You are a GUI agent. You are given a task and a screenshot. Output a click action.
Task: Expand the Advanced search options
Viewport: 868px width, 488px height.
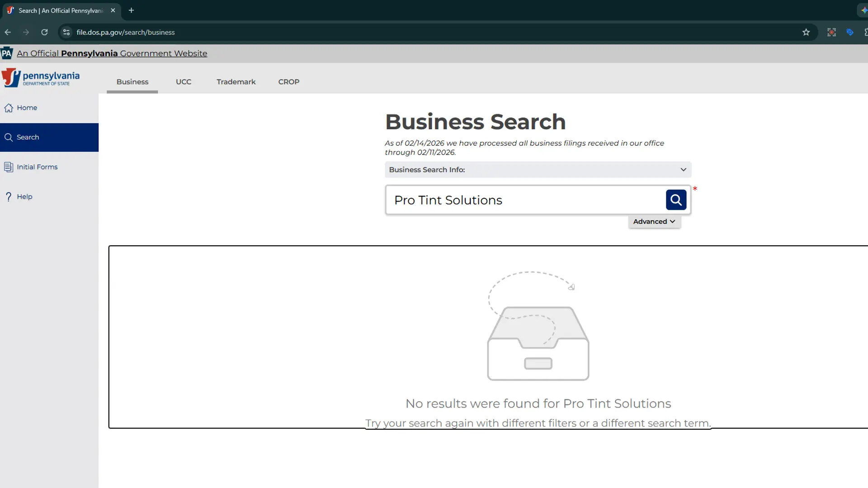click(654, 221)
